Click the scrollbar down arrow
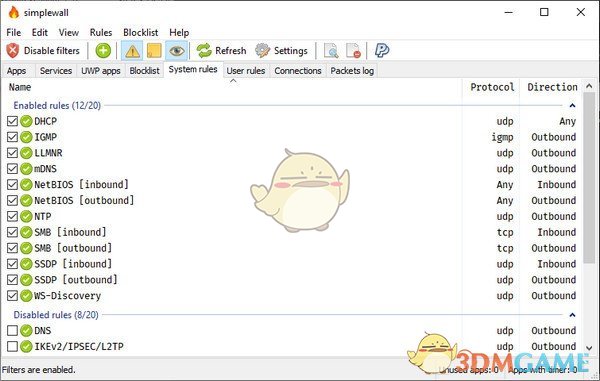This screenshot has width=600, height=381. tap(589, 348)
